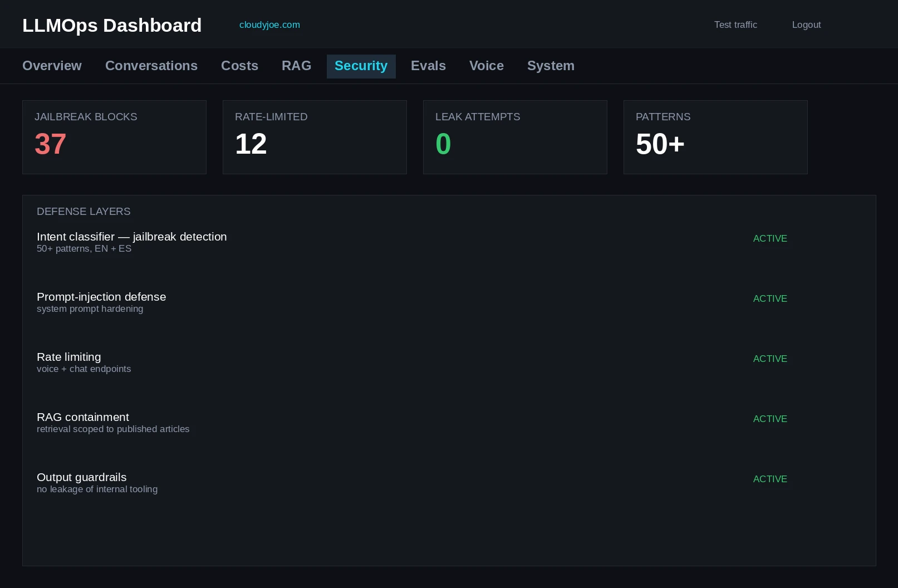This screenshot has height=588, width=898.
Task: Click the Leak Attempts value 0
Action: 443,144
